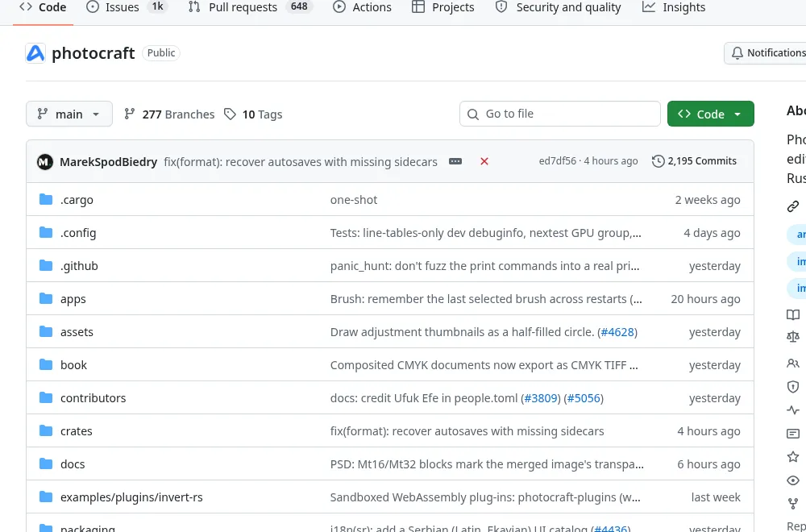Open the Code tab
Viewport: 806px width, 532px height.
click(43, 8)
